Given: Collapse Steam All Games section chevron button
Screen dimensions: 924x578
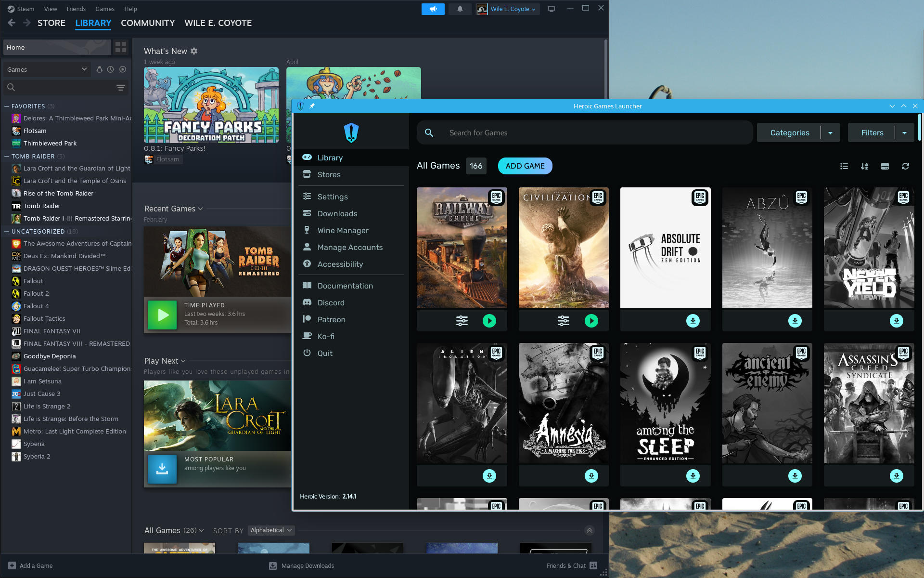Looking at the screenshot, I should [589, 530].
